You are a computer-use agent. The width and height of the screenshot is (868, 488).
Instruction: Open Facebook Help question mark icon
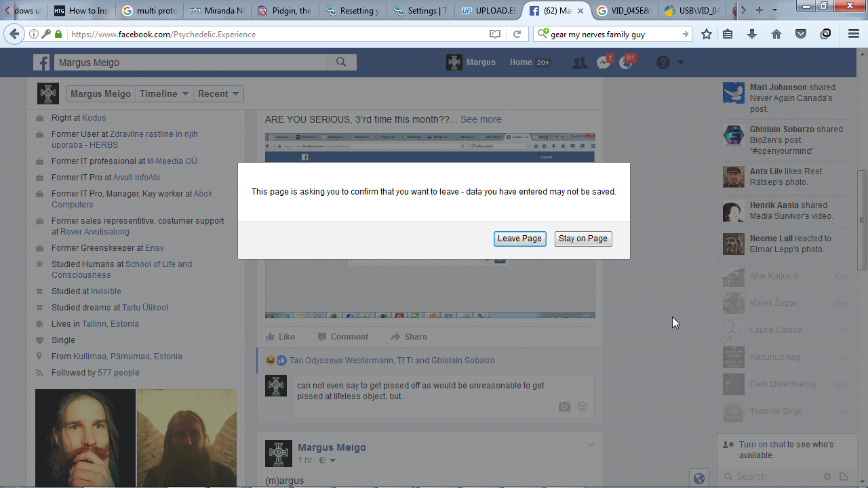663,62
